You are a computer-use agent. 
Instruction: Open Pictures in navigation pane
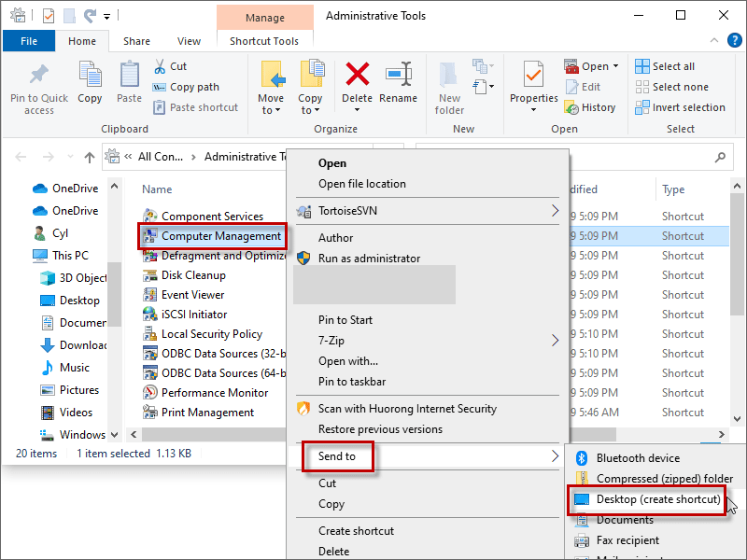[x=79, y=390]
